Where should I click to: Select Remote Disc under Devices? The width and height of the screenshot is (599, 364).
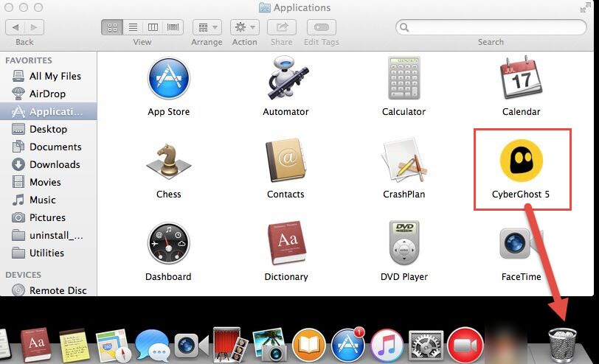click(49, 290)
